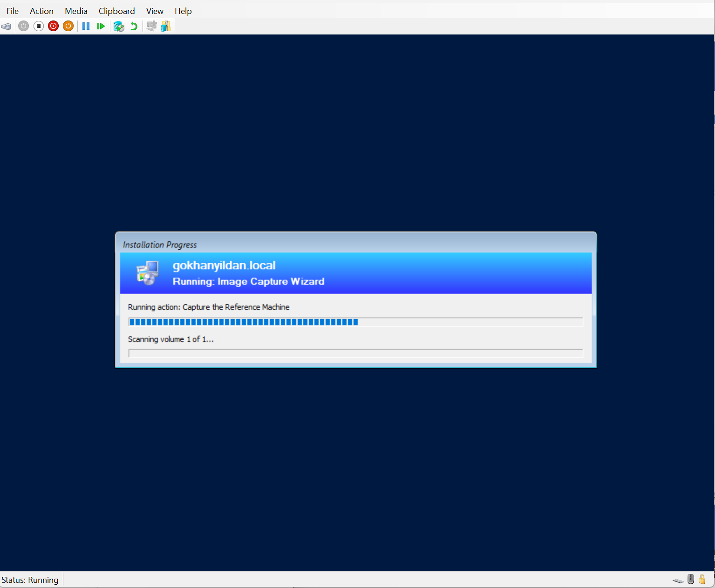The height and width of the screenshot is (588, 715).
Task: Open the Help menu
Action: [183, 11]
